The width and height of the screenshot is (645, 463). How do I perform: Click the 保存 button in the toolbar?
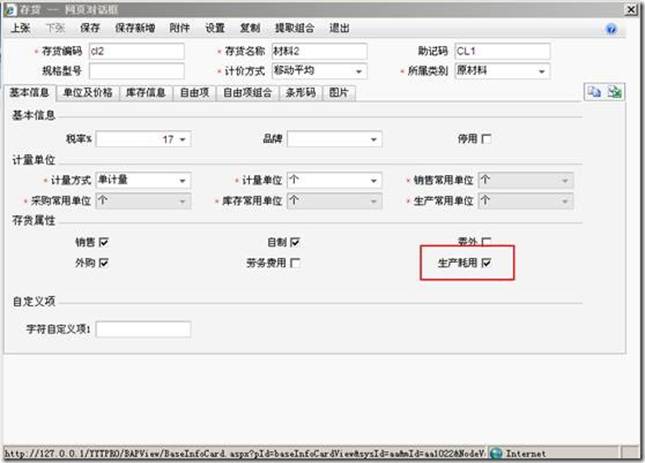point(89,29)
